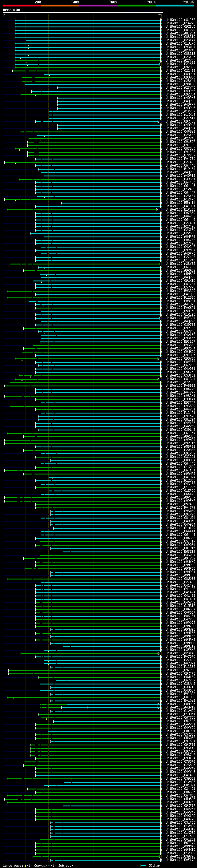197x868 pixels.
Task: Select the UniRef100_Q93WE0 label
Action: [x=180, y=78]
